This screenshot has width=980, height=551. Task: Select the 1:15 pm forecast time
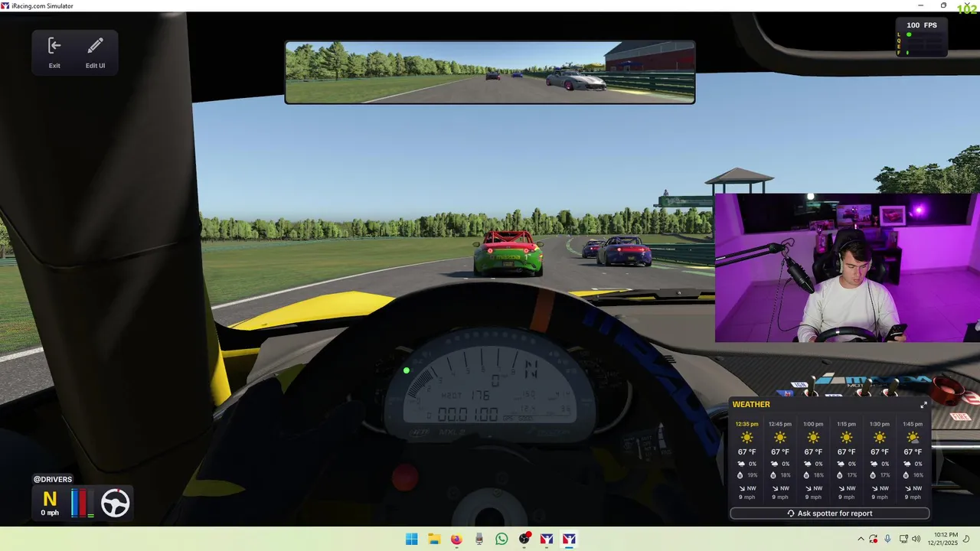[846, 424]
